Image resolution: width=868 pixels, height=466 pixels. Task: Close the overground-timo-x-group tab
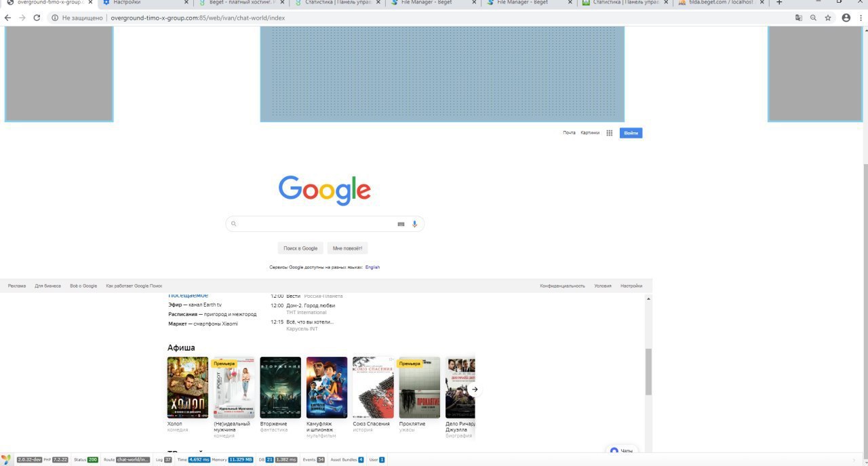click(x=91, y=3)
